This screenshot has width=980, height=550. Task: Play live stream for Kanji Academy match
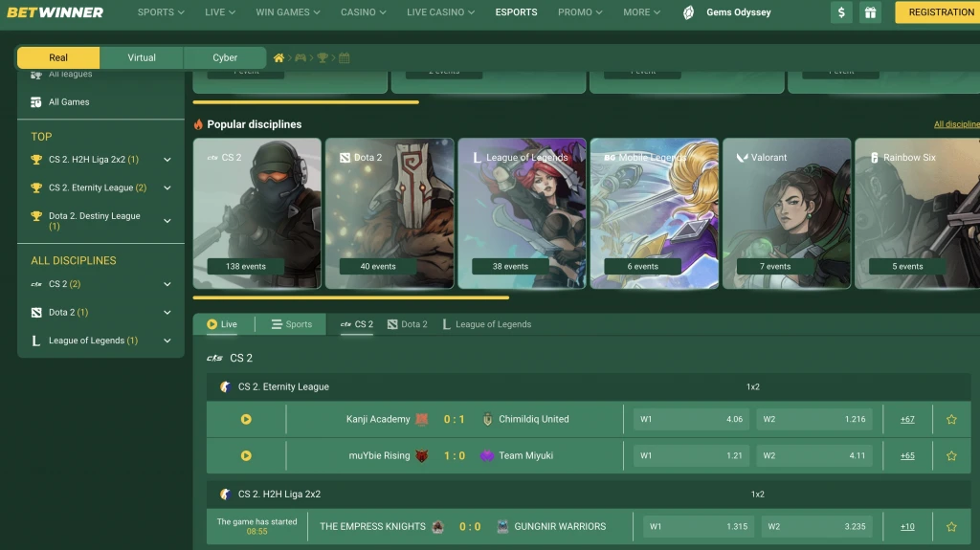point(246,419)
